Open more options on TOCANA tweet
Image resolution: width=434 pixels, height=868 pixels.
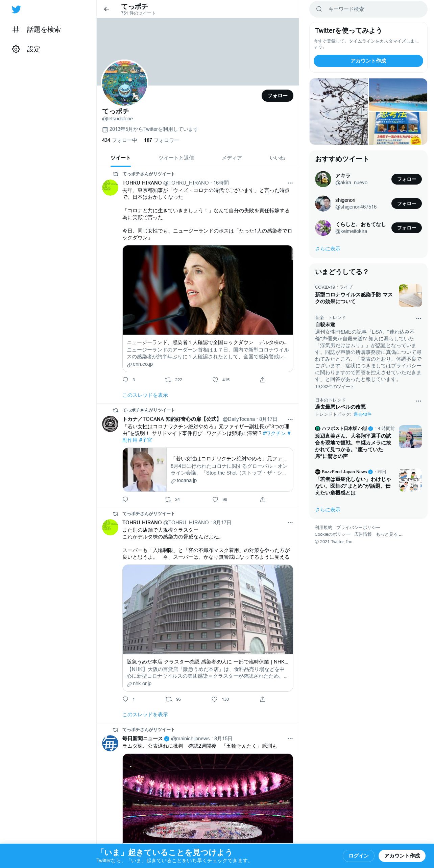290,419
